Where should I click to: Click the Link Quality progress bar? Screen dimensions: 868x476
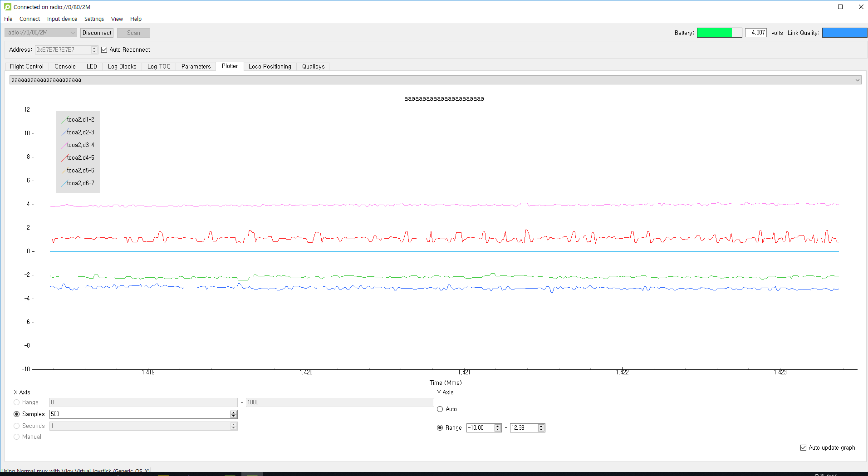point(844,33)
